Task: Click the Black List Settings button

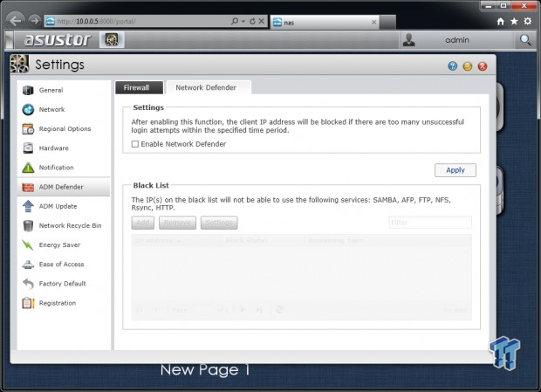Action: point(219,223)
